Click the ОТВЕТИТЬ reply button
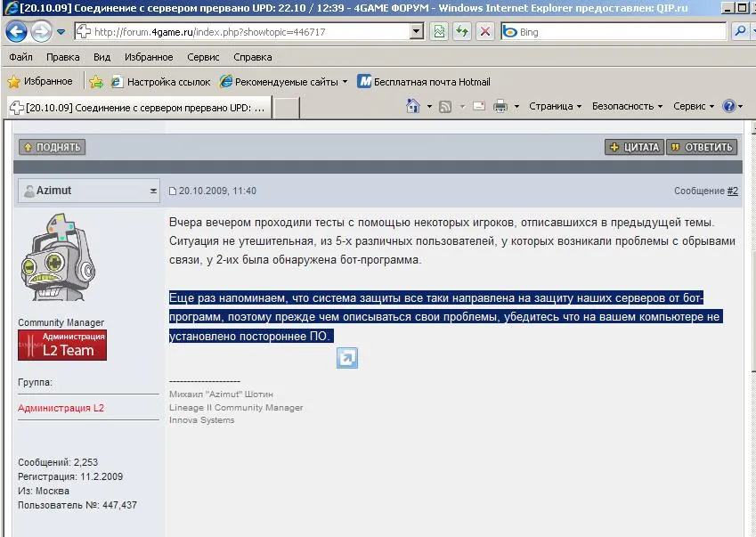 pyautogui.click(x=702, y=147)
